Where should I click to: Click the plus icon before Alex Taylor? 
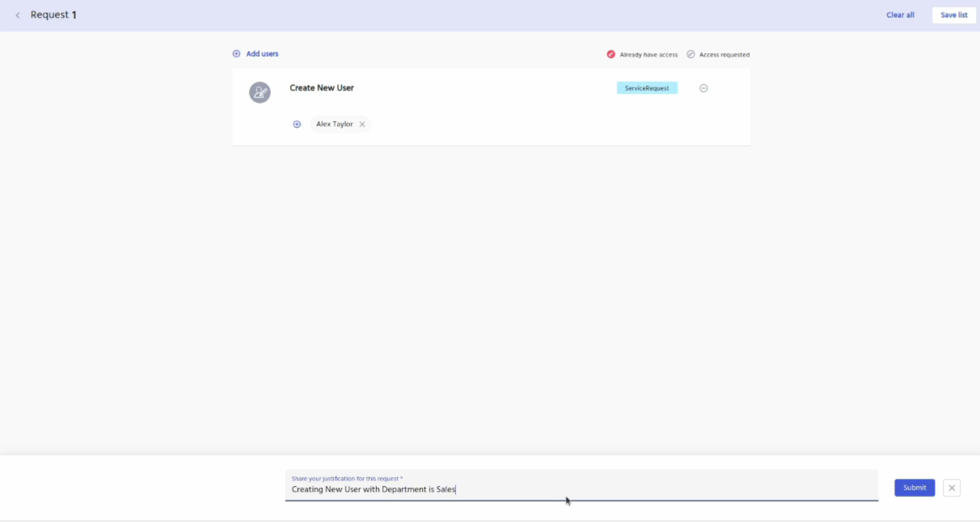297,124
